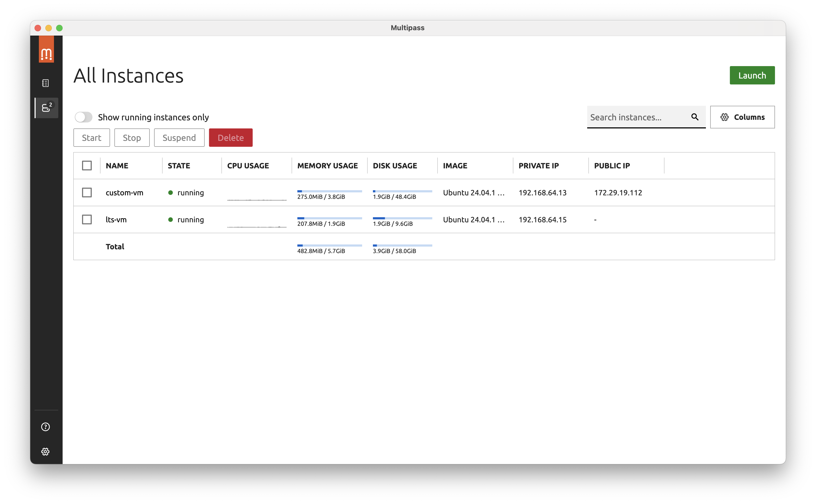Click the PUBLIC IP column header
Viewport: 816px width, 504px height.
612,166
